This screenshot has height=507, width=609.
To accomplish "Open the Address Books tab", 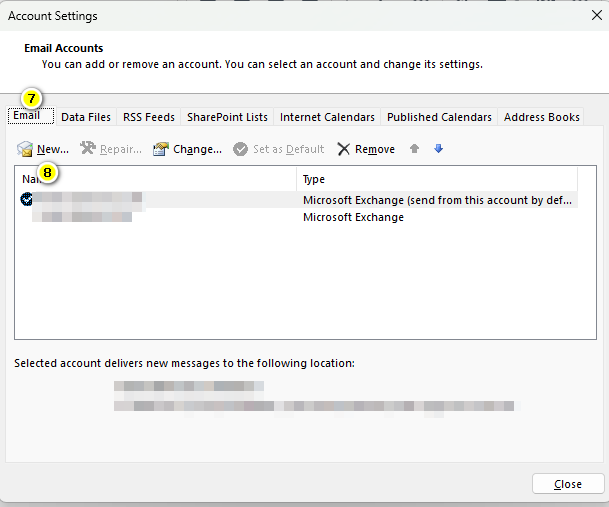I will pyautogui.click(x=541, y=117).
